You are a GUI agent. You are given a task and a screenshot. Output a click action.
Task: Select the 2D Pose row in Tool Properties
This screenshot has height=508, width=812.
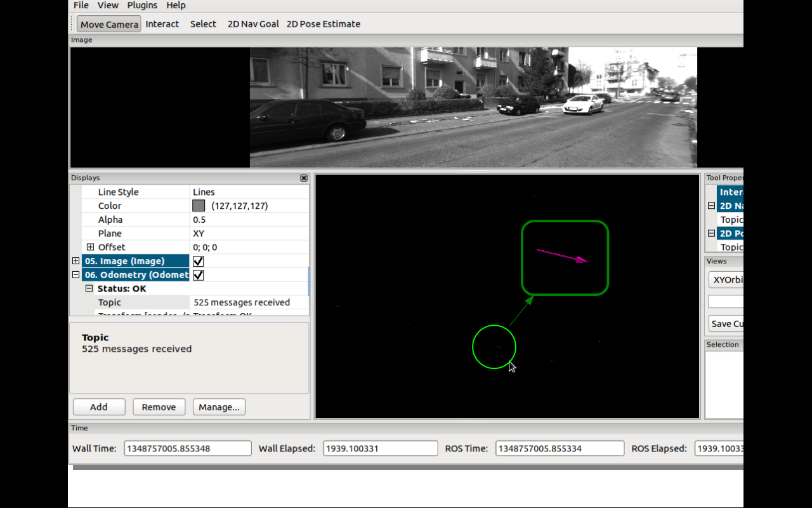pos(730,234)
